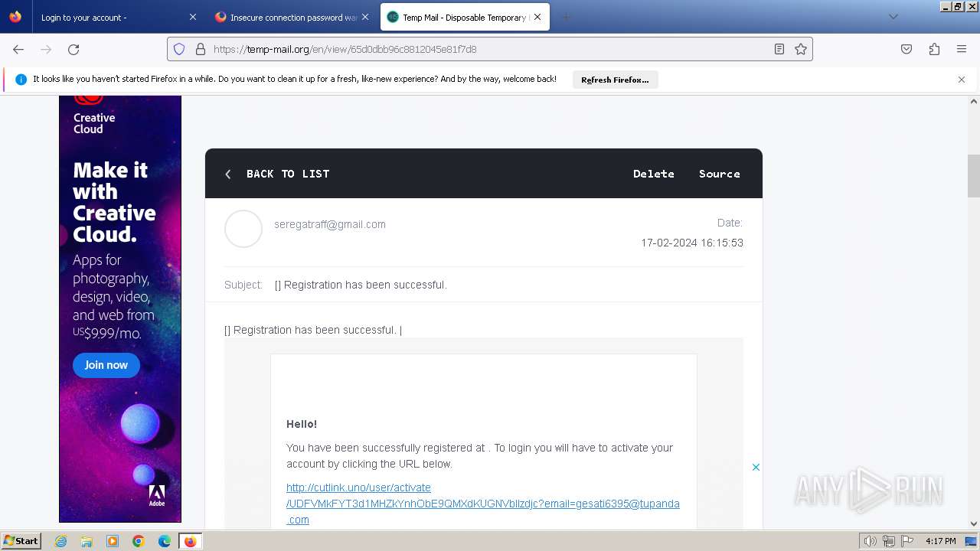
Task: Click the browser forward arrow
Action: point(46,49)
